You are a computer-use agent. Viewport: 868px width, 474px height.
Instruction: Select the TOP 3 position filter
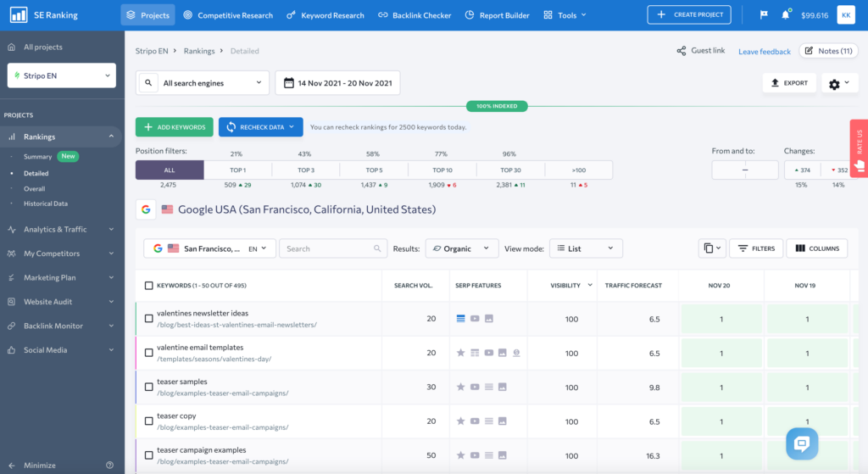(306, 170)
